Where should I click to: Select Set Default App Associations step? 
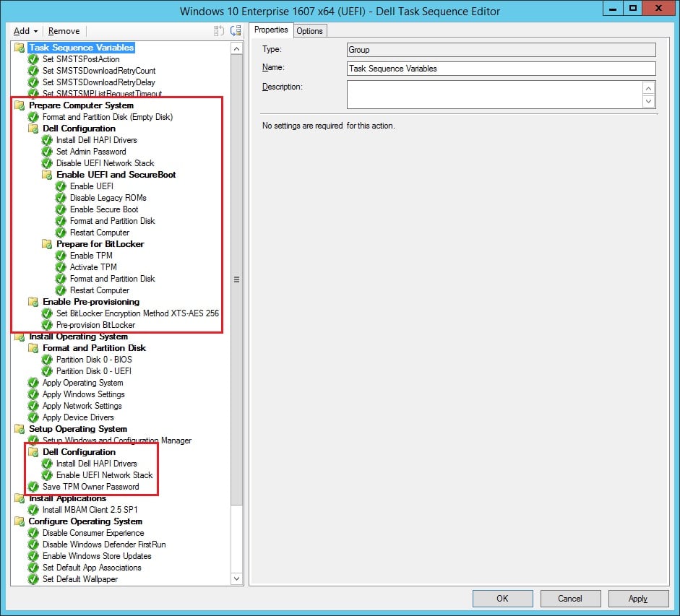click(92, 568)
